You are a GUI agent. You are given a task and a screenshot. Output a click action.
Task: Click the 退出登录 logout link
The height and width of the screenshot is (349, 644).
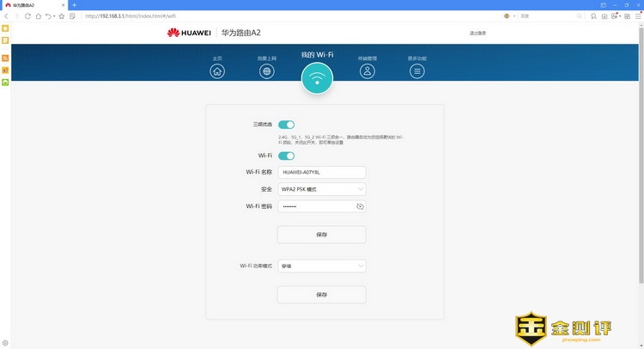click(x=477, y=33)
